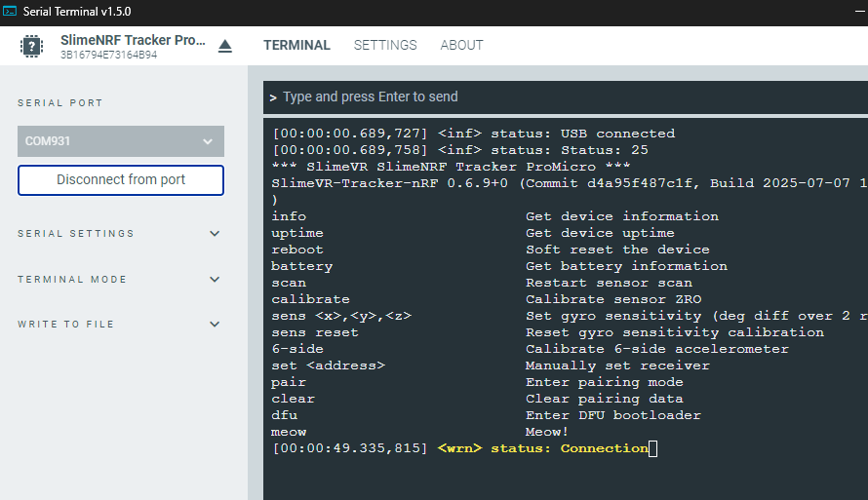The height and width of the screenshot is (500, 868).
Task: Switch to the TERMINAL tab
Action: click(x=296, y=46)
